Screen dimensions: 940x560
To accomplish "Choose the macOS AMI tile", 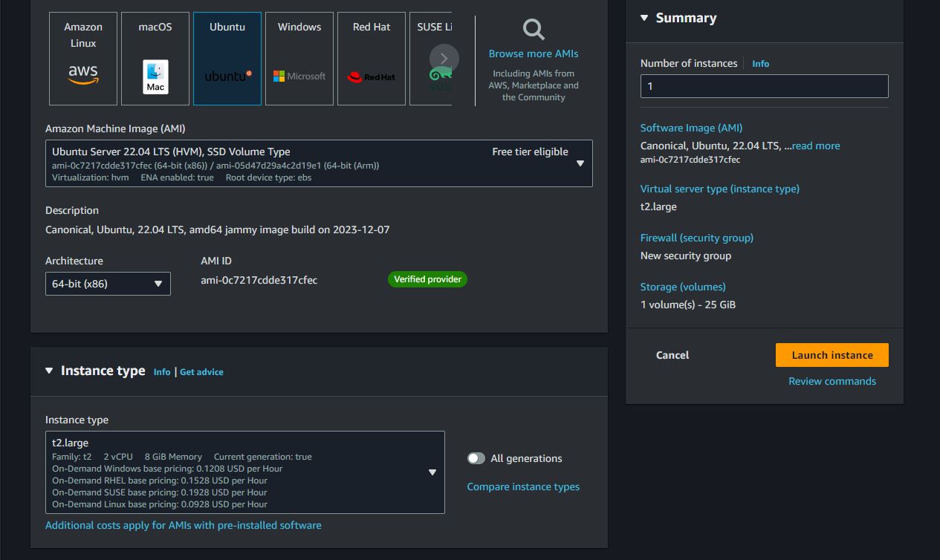I will tap(155, 59).
